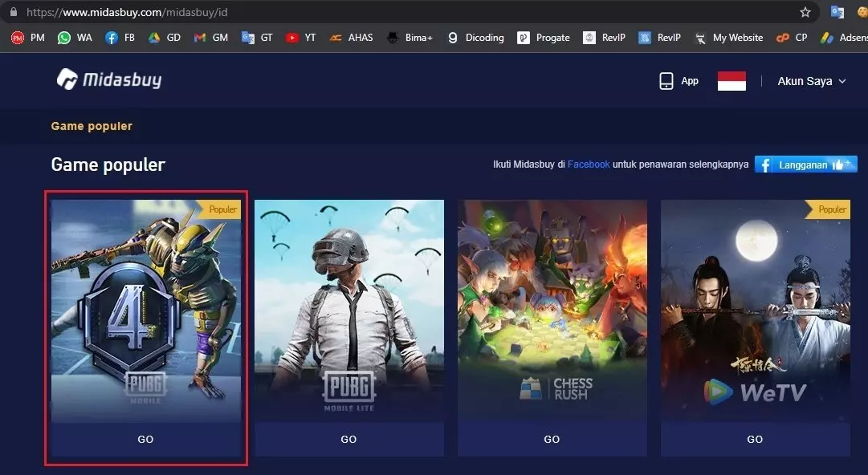Click the Game populer section heading

point(108,164)
